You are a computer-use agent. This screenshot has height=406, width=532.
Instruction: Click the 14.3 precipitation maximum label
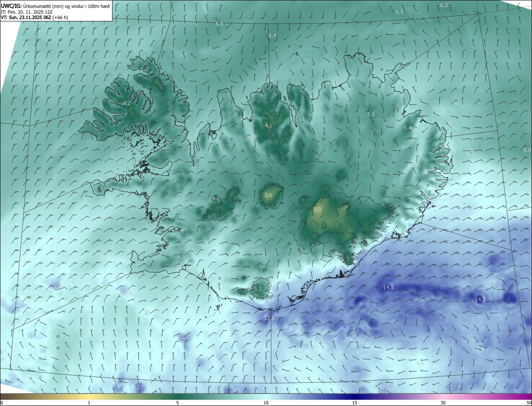(388, 287)
